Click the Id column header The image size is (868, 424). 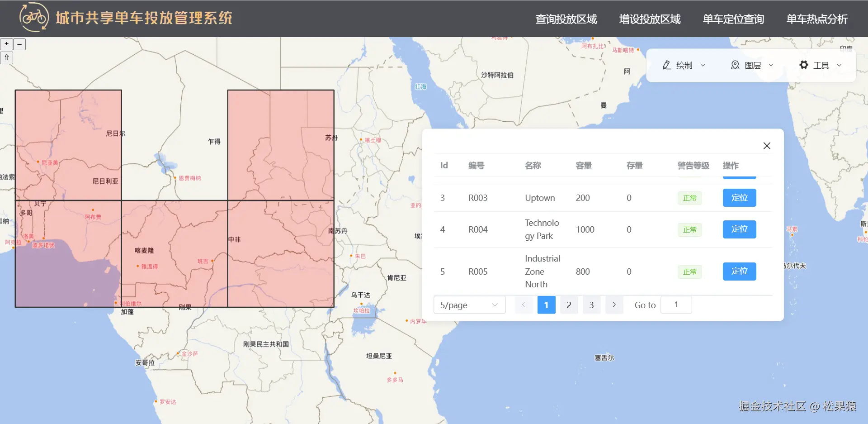coord(444,166)
